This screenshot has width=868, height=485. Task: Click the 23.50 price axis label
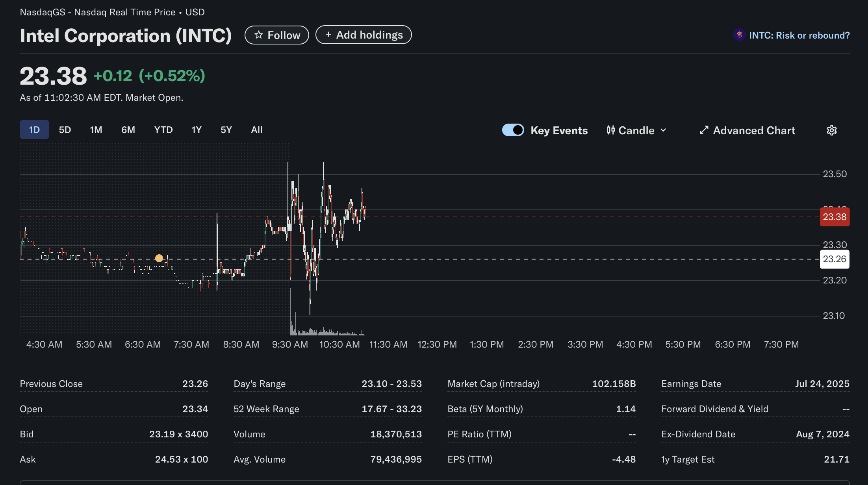[835, 174]
